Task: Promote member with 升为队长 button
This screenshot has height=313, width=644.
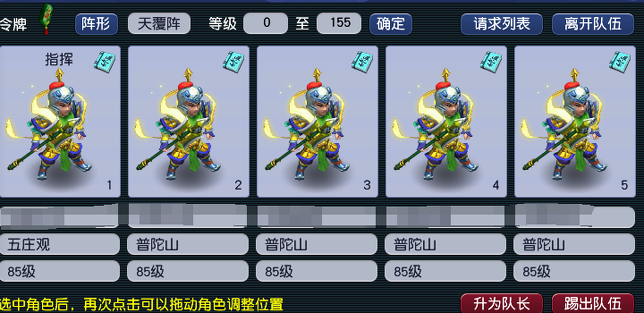Action: pos(502,304)
